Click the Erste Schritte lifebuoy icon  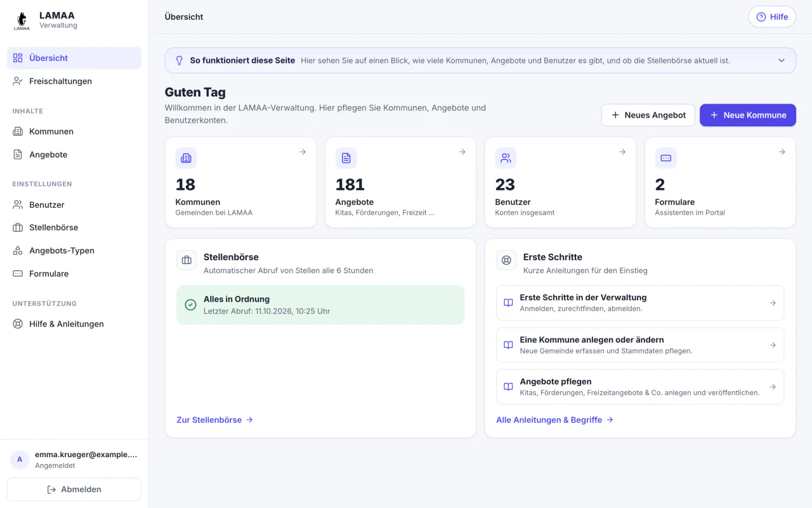point(506,260)
